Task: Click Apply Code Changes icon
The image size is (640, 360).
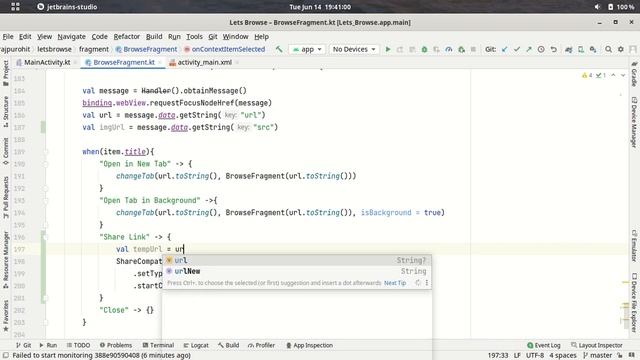Action: 412,49
